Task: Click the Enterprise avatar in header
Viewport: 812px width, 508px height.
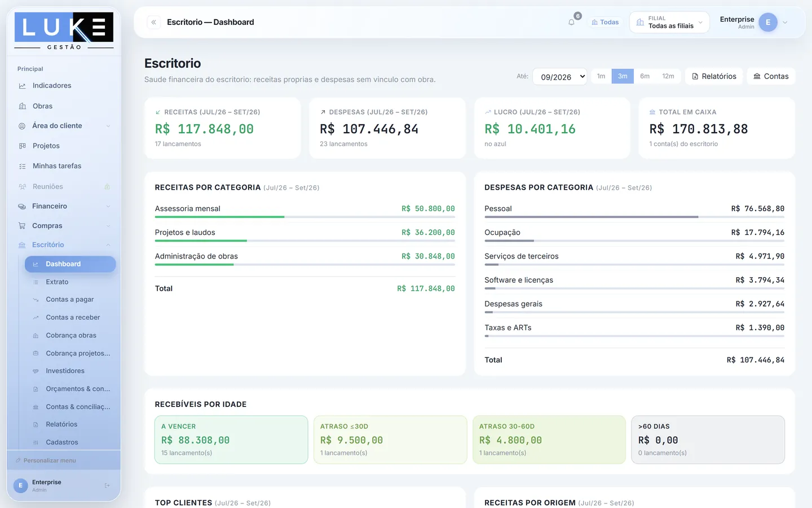Action: [x=768, y=23]
